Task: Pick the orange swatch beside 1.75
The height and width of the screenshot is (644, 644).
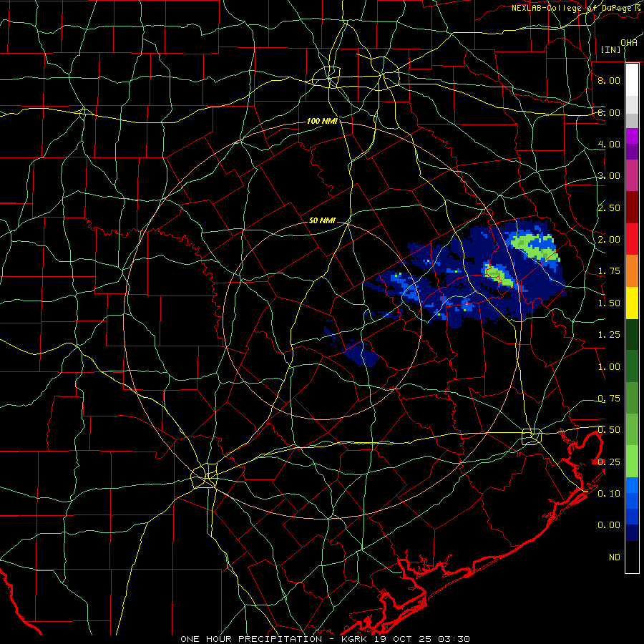Action: tap(632, 271)
